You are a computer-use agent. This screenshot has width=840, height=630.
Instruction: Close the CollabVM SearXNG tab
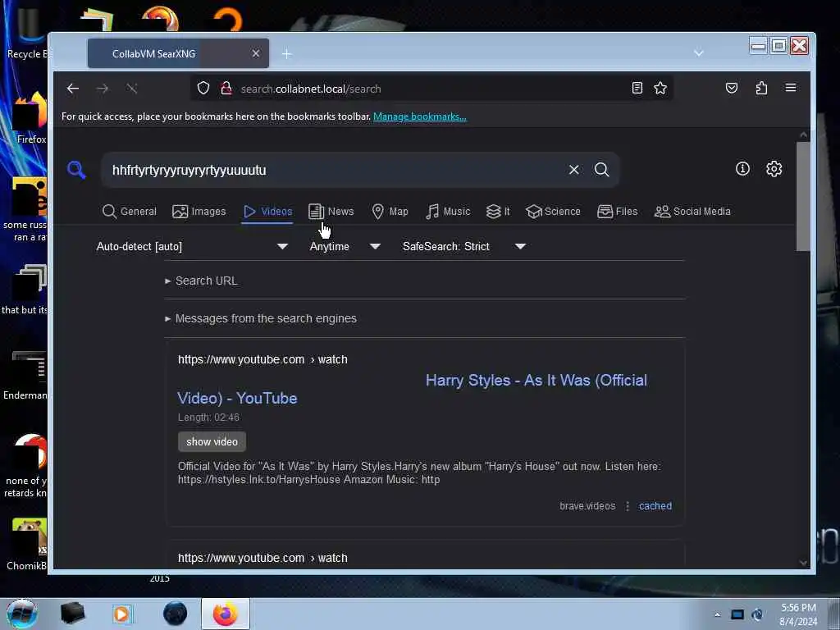pyautogui.click(x=256, y=53)
